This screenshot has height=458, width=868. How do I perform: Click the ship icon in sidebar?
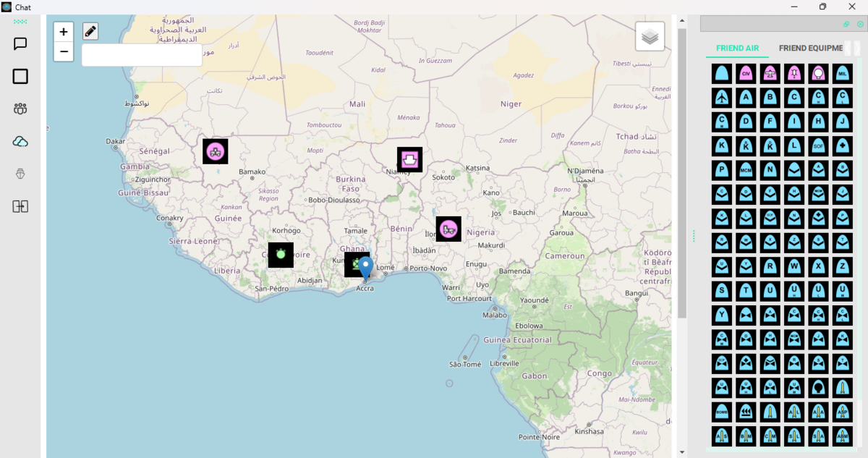tap(20, 174)
